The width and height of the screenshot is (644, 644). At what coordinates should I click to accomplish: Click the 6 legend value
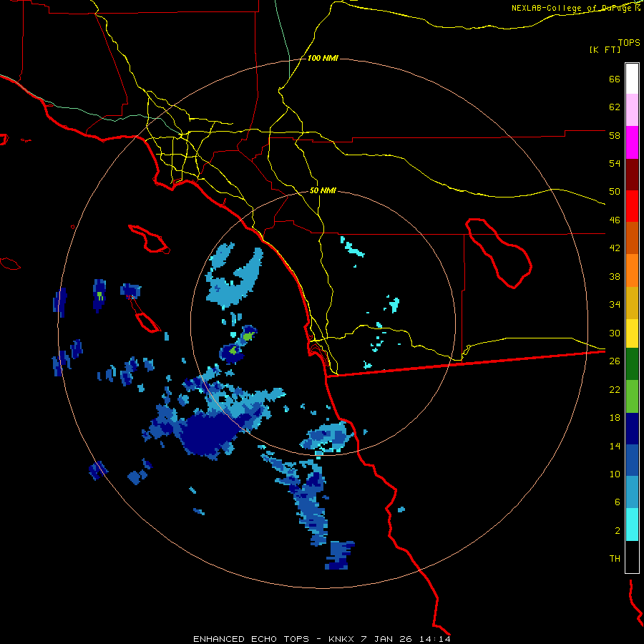point(617,502)
